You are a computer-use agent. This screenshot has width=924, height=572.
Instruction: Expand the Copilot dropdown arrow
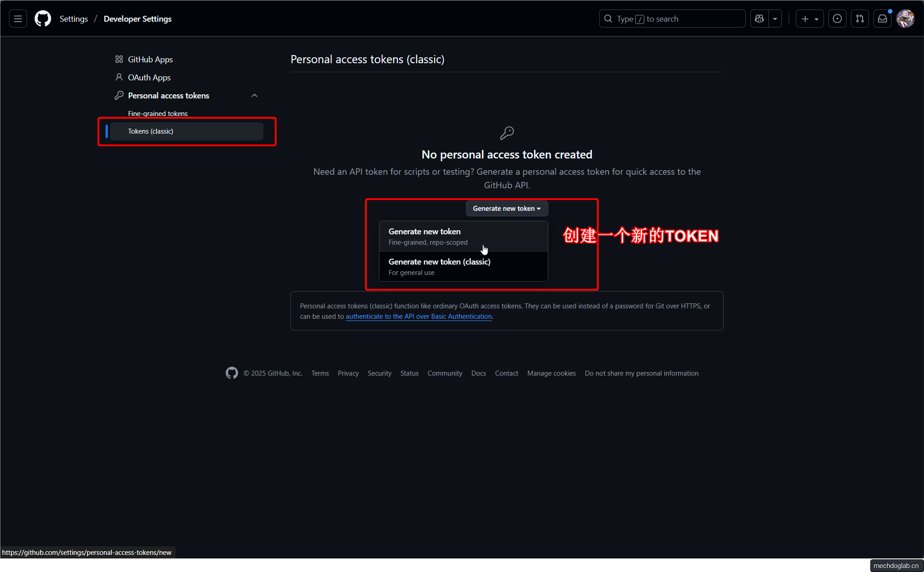point(775,19)
